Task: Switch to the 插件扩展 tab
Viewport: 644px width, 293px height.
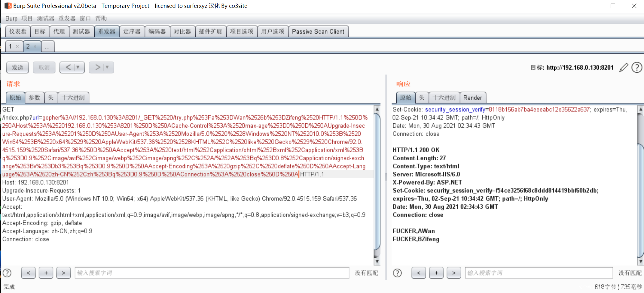Action: tap(211, 32)
